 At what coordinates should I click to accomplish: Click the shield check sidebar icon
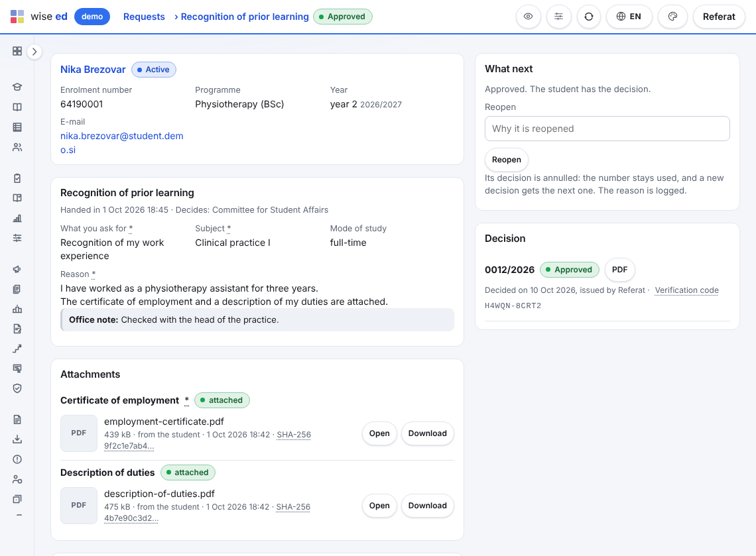tap(17, 388)
